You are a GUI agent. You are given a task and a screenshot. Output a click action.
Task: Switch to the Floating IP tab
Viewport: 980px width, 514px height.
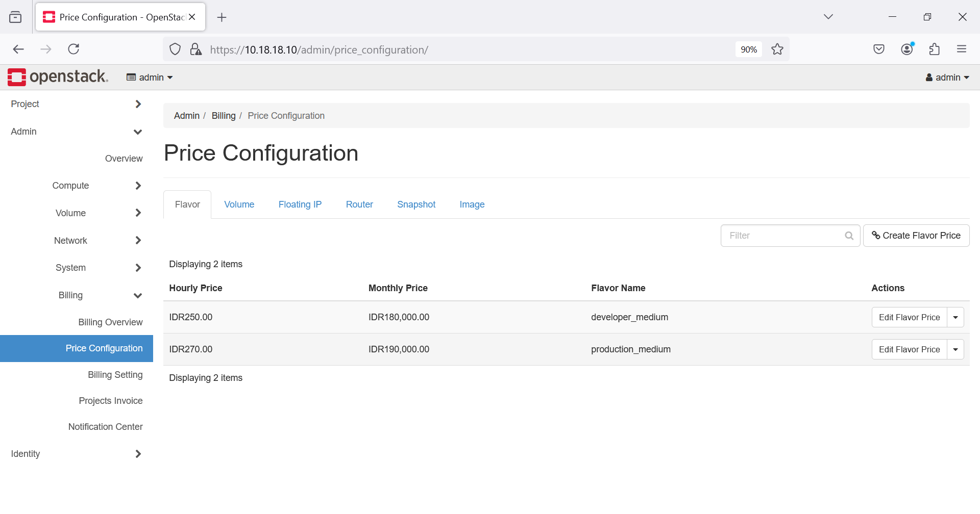click(300, 204)
